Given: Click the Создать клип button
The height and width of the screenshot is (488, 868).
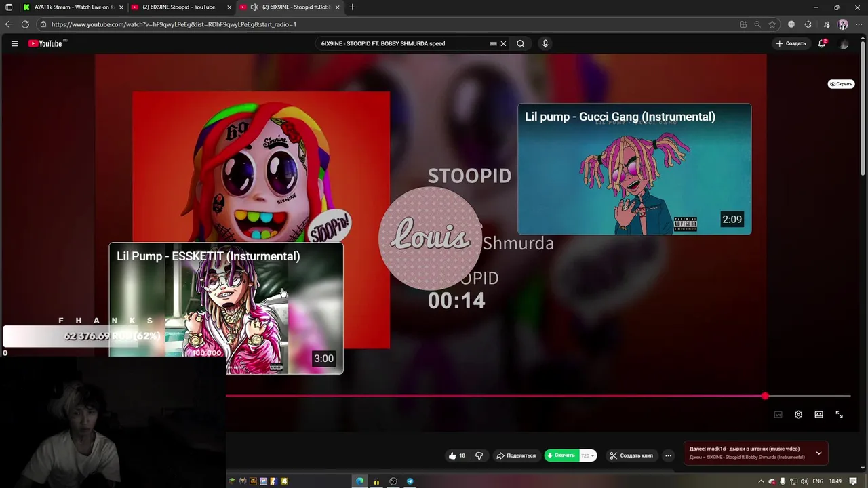Looking at the screenshot, I should pyautogui.click(x=632, y=455).
